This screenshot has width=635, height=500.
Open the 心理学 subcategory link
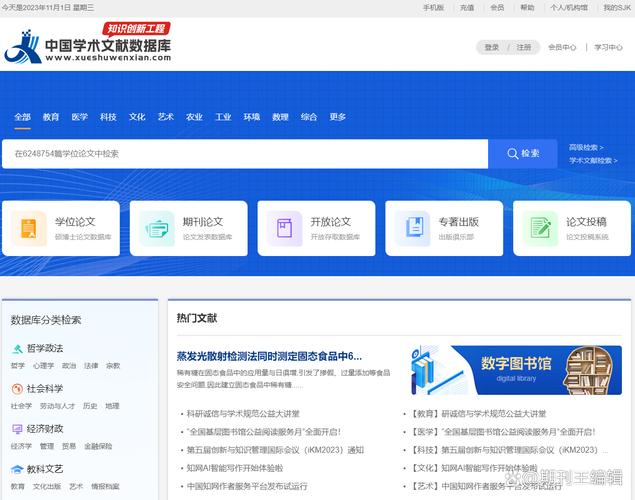[43, 366]
